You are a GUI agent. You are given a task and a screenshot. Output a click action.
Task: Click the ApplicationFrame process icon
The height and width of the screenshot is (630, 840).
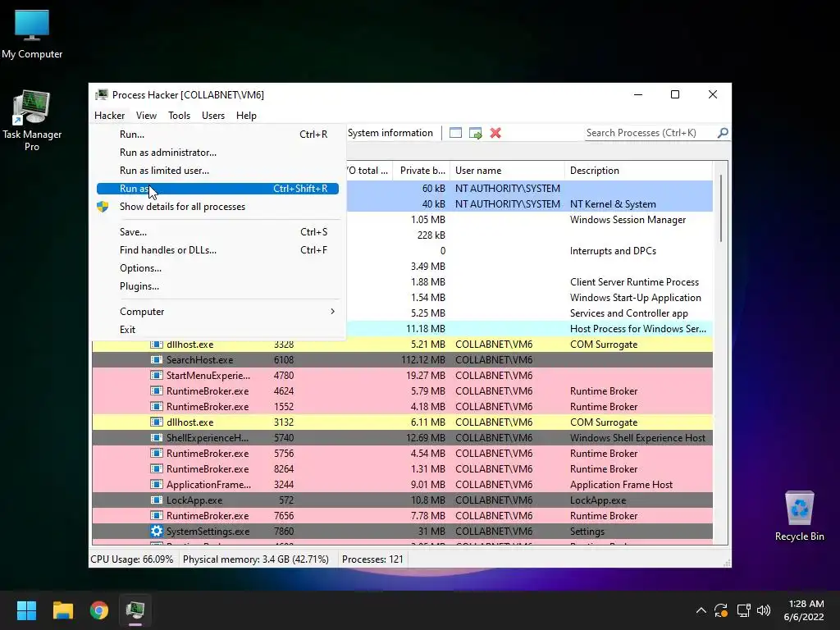pos(157,485)
